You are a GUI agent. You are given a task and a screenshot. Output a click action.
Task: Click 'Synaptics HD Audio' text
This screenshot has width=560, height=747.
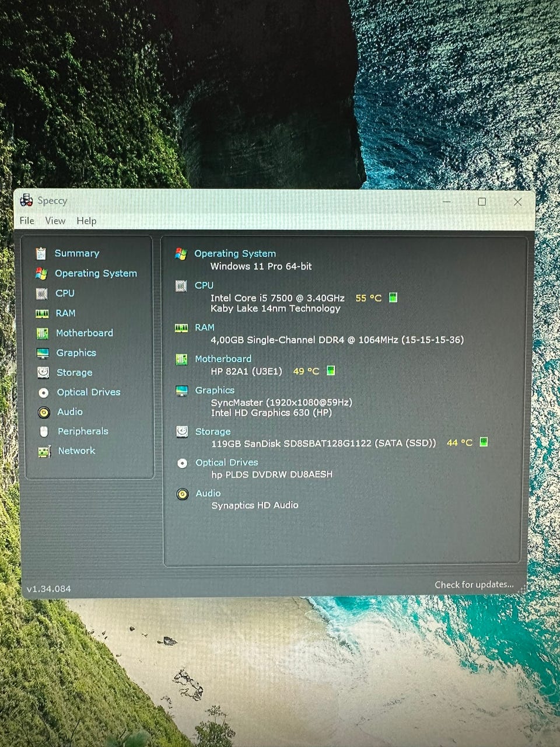[x=255, y=505]
